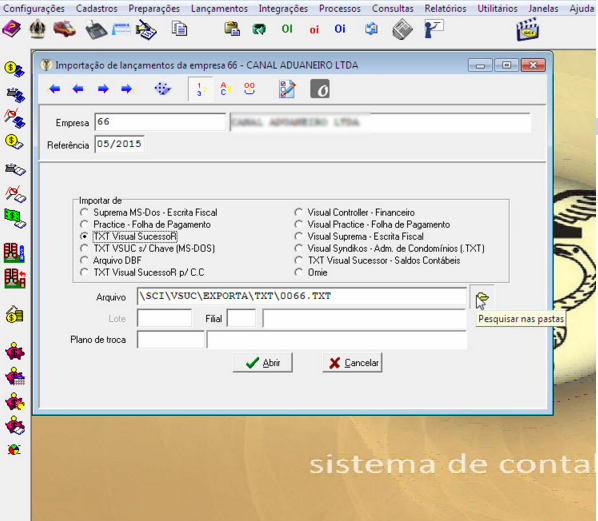Screen dimensions: 598x521
Task: Click the red building with blue sign icon
Action: [14, 253]
